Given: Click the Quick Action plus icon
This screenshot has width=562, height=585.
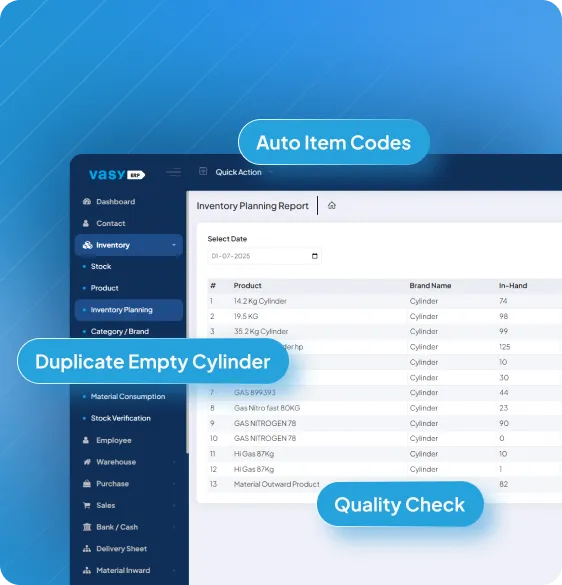Looking at the screenshot, I should tap(203, 171).
